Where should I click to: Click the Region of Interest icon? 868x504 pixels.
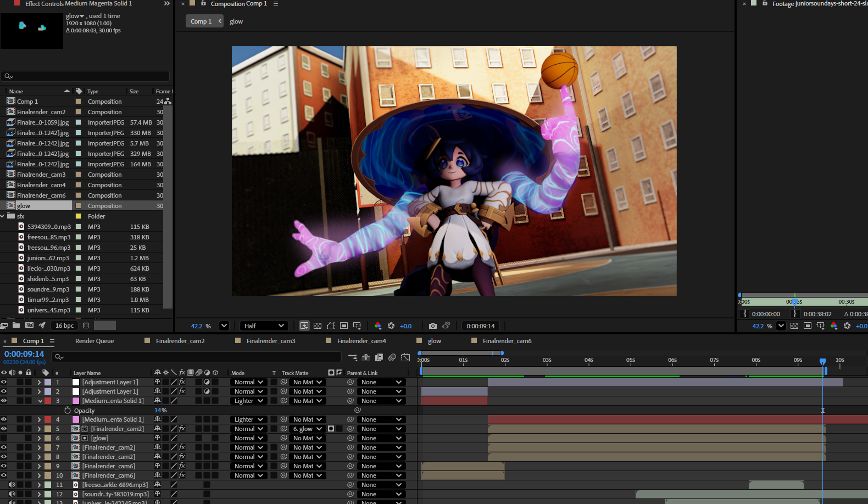click(344, 326)
